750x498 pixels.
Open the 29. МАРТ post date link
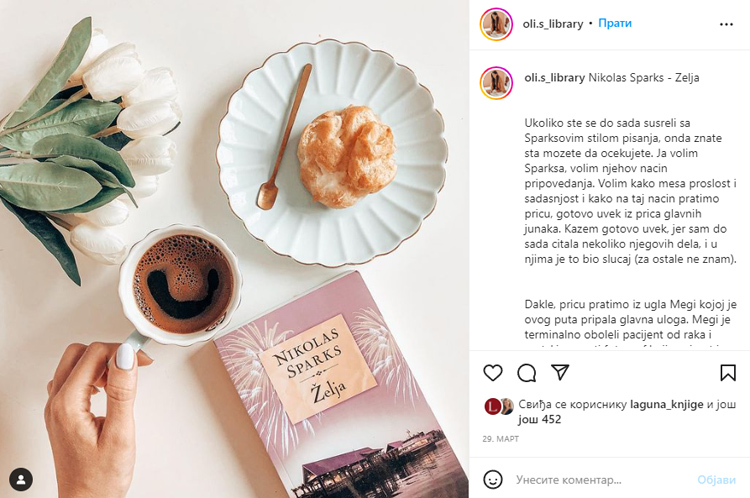point(500,439)
